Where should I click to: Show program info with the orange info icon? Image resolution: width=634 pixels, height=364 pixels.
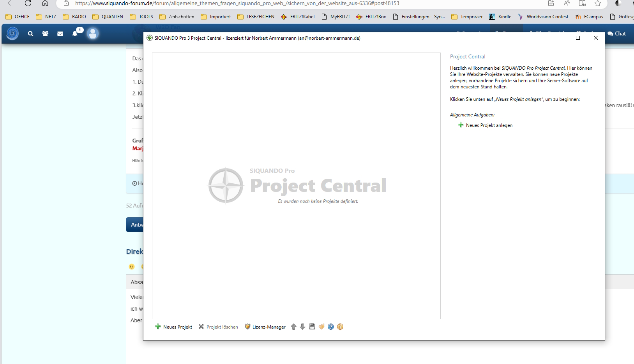[x=340, y=327]
